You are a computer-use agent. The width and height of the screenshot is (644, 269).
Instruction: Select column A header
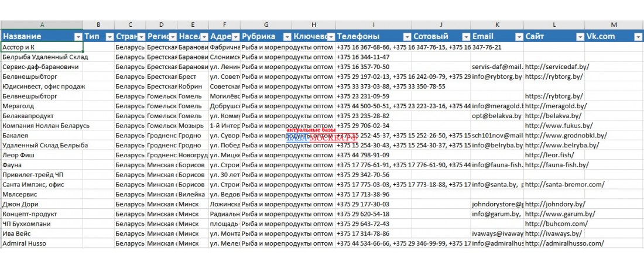pos(42,25)
